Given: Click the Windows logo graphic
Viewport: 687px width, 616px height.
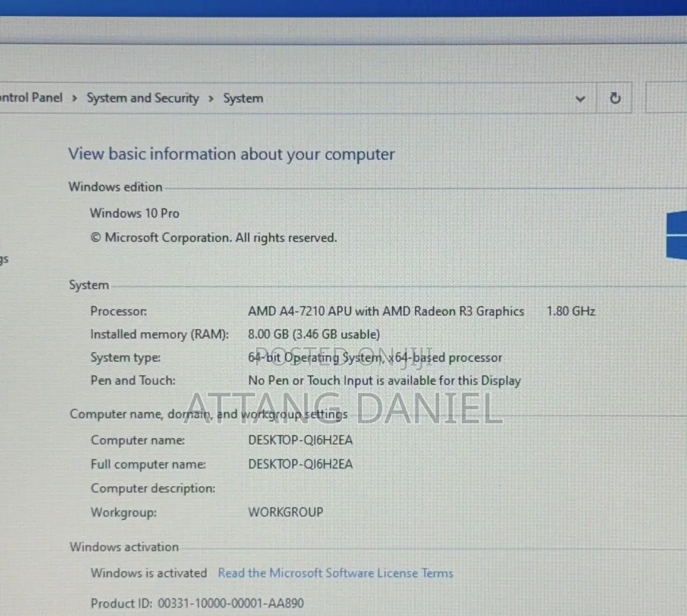Looking at the screenshot, I should [x=677, y=236].
